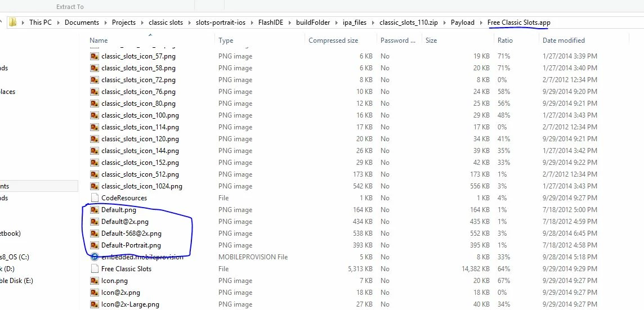The width and height of the screenshot is (644, 310).
Task: Click the classic_slots_icon_120.png file icon
Action: 95,139
